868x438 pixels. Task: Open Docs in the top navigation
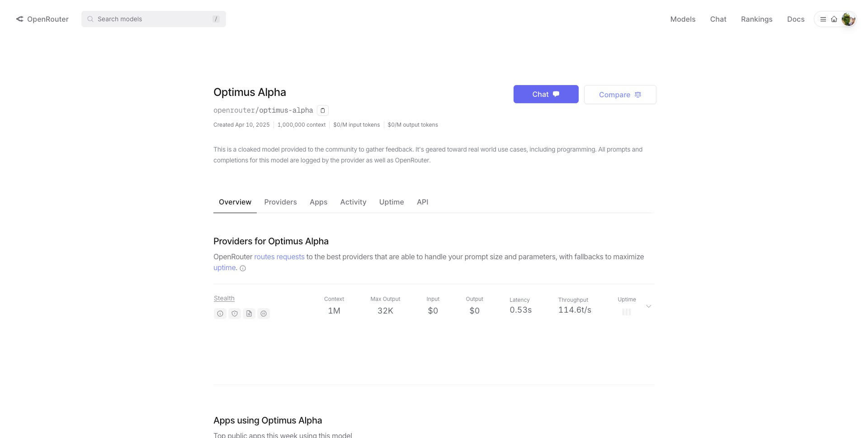pyautogui.click(x=796, y=19)
